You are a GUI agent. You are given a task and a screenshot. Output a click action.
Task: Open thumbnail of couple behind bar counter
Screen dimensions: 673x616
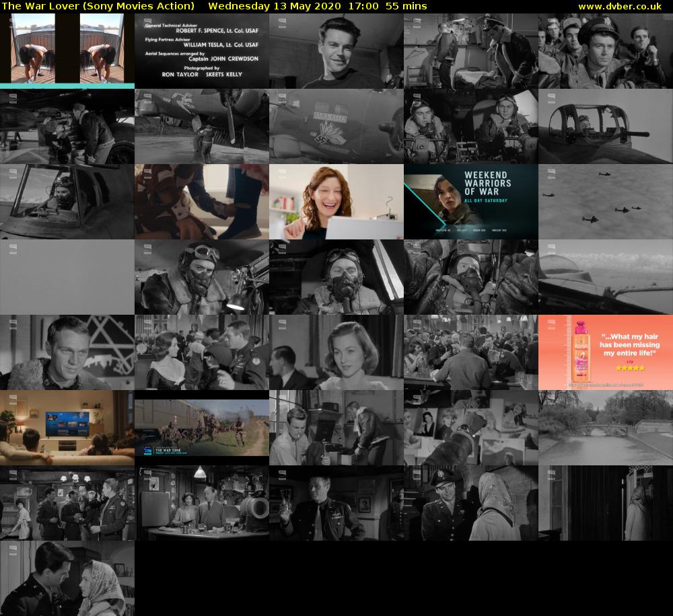pyautogui.click(x=202, y=503)
